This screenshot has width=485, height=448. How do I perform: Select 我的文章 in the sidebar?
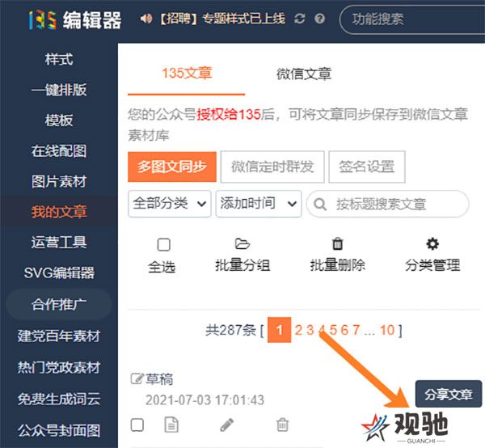pyautogui.click(x=59, y=212)
